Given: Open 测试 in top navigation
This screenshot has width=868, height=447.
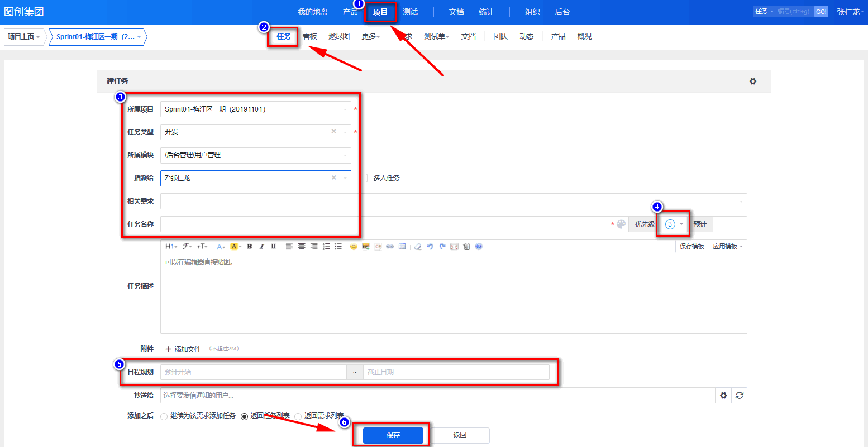Looking at the screenshot, I should pos(411,12).
